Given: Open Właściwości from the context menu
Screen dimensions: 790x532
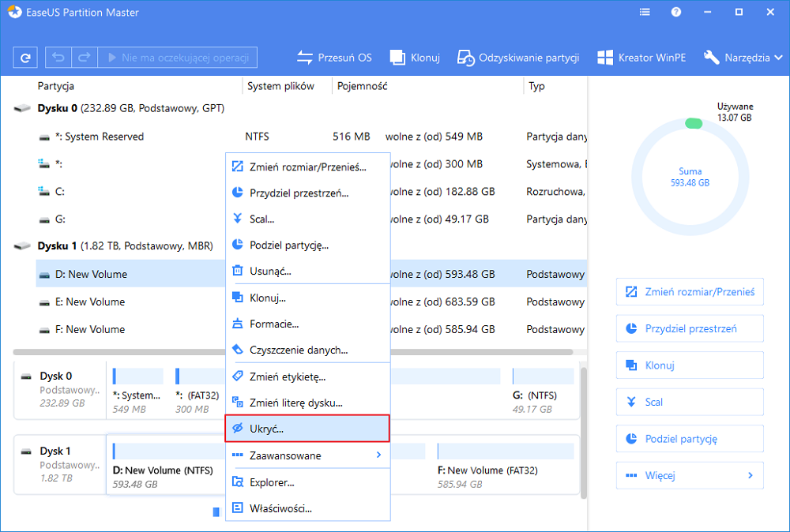Looking at the screenshot, I should pos(307,509).
